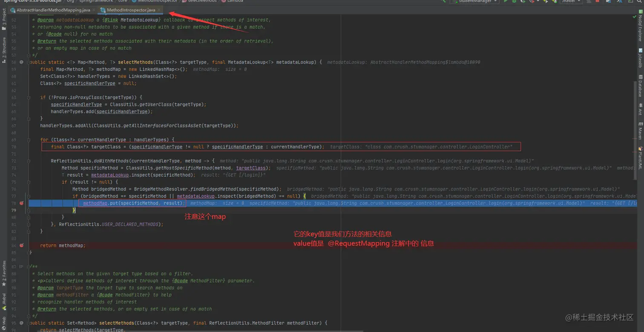Screen dimensions: 644x332
Task: Click the @ gutter icon on line 95
Action: [x=21, y=323]
